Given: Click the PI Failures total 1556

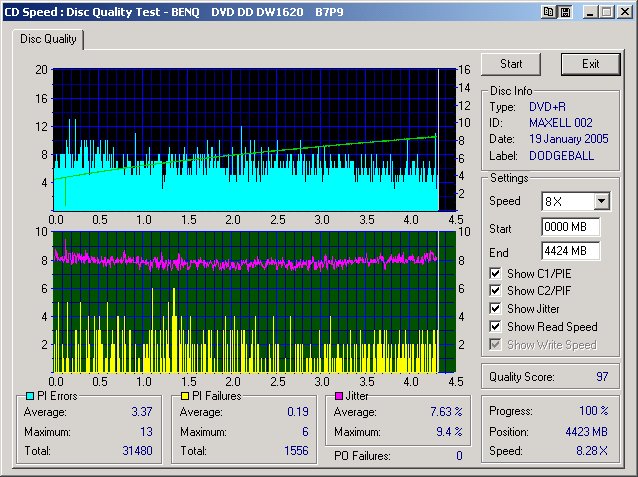Looking at the screenshot, I should click(296, 451).
